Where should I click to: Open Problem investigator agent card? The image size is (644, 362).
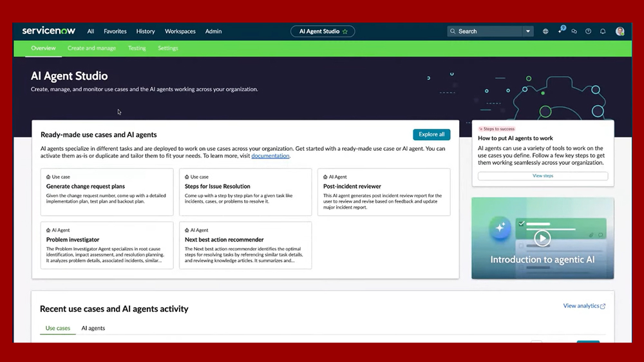tap(107, 245)
